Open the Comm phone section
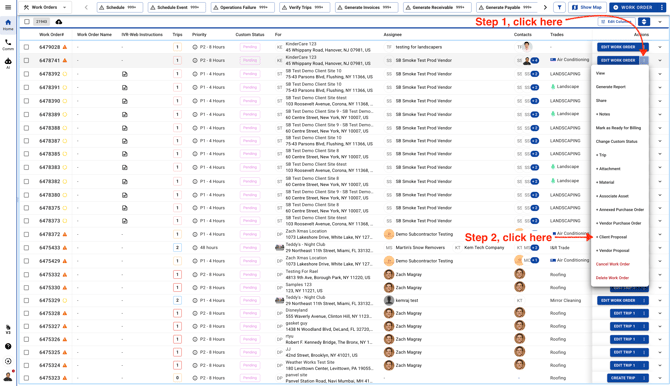Viewport: 670px width, 386px height. [x=8, y=44]
